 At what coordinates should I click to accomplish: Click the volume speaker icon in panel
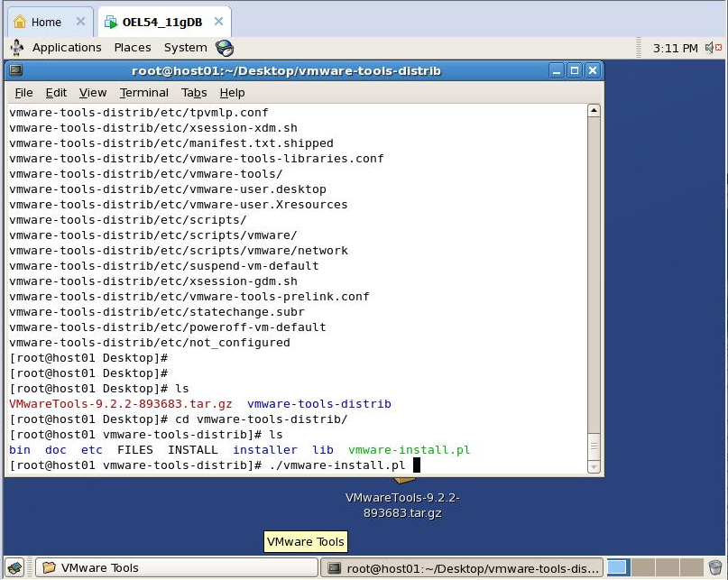[x=713, y=48]
